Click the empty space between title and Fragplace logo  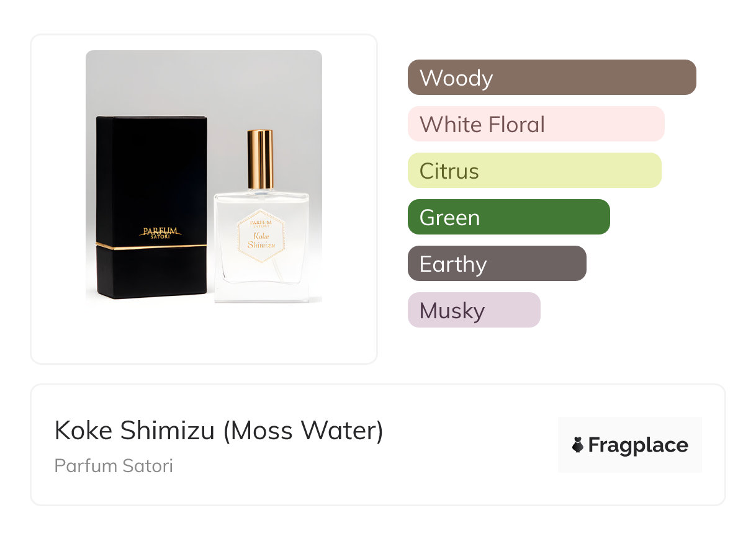point(472,445)
